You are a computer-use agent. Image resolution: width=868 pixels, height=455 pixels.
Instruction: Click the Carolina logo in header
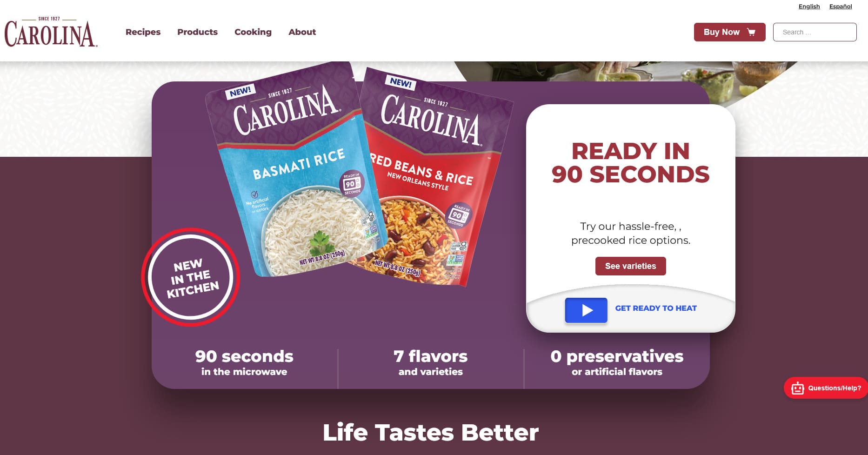(51, 32)
